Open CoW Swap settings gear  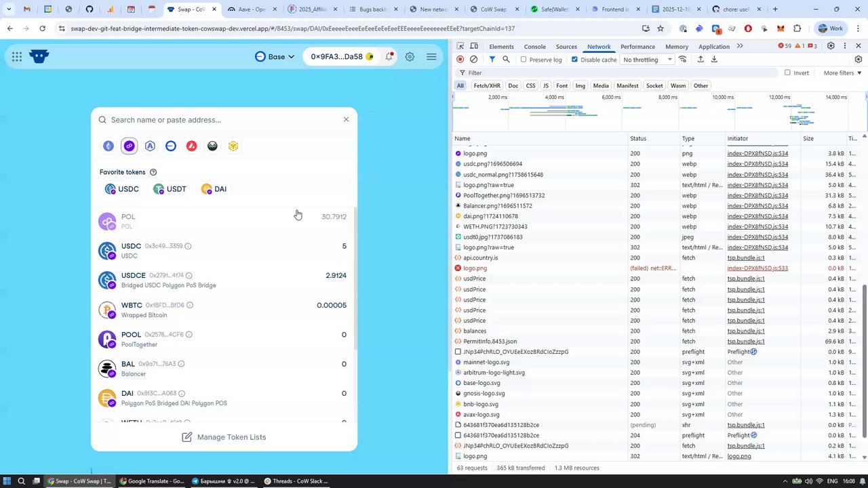coord(410,57)
